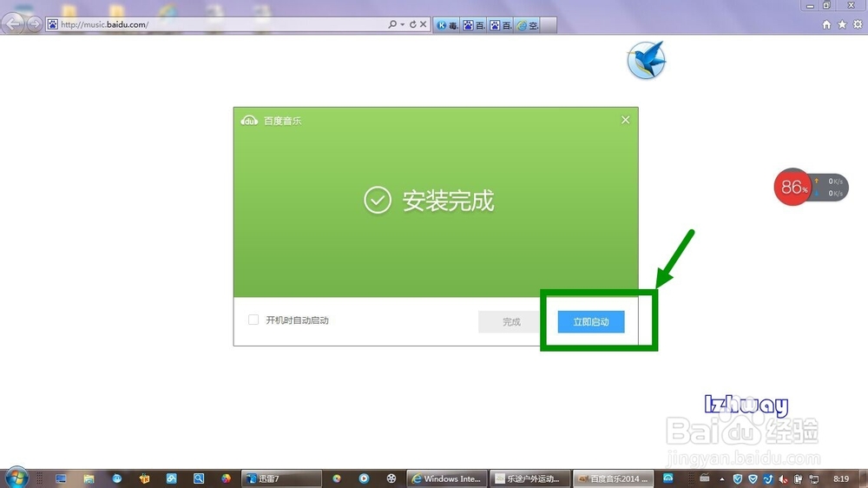Switch to third browser tab with Baidu paw
This screenshot has width=868, height=488.
[x=501, y=25]
